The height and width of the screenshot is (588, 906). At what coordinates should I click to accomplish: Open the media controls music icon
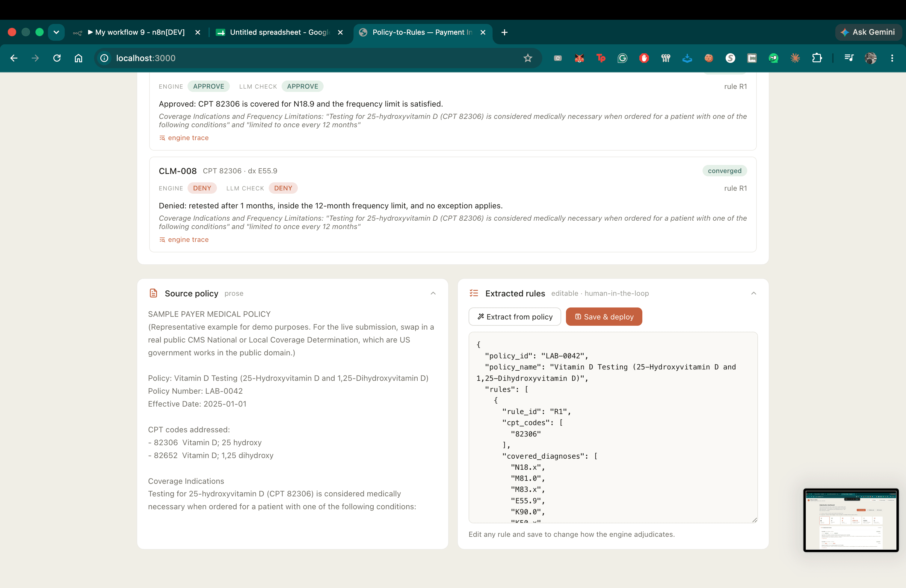[x=849, y=58]
